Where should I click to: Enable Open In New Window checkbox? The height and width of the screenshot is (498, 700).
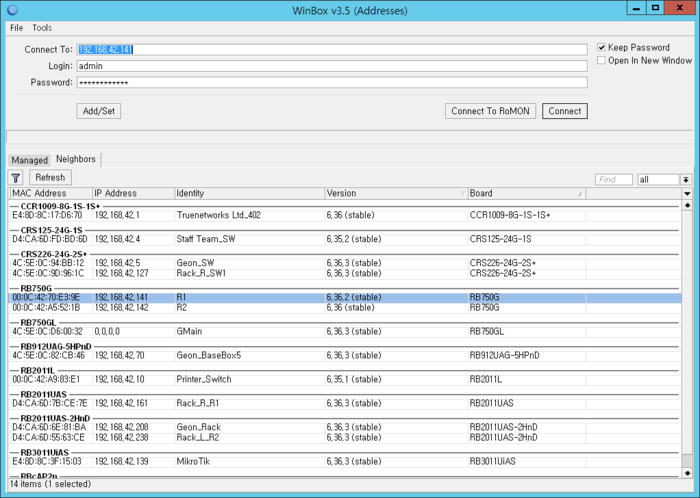601,60
